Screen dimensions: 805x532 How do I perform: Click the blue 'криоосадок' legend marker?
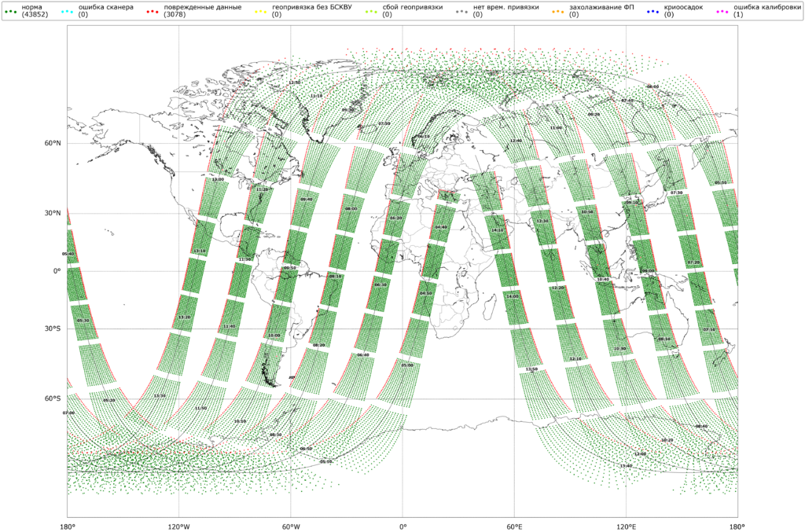(x=652, y=11)
